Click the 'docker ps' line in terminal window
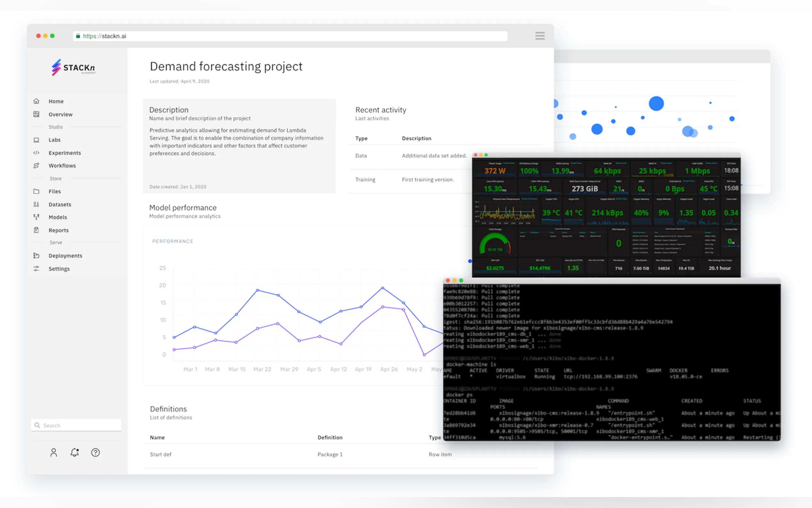Image resolution: width=812 pixels, height=508 pixels. (x=459, y=395)
